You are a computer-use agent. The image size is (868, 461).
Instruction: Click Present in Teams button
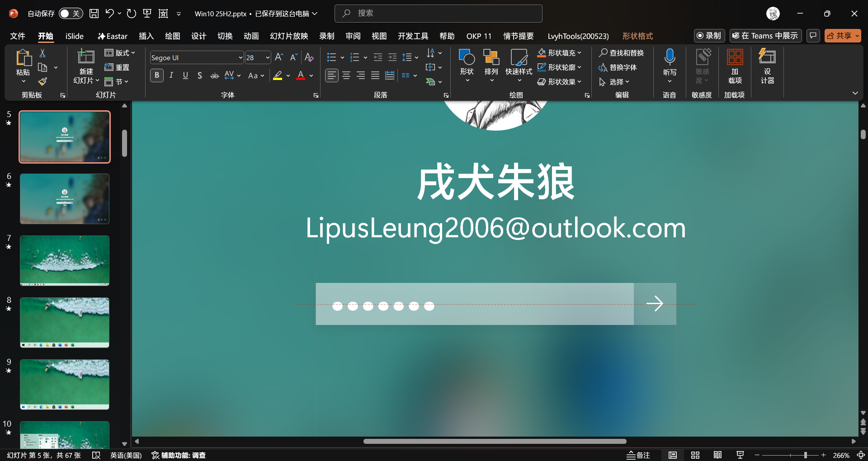coord(765,36)
